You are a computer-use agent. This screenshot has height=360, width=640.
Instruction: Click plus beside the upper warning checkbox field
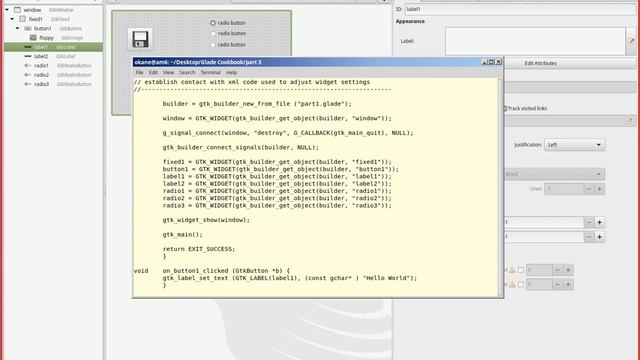pos(568,270)
